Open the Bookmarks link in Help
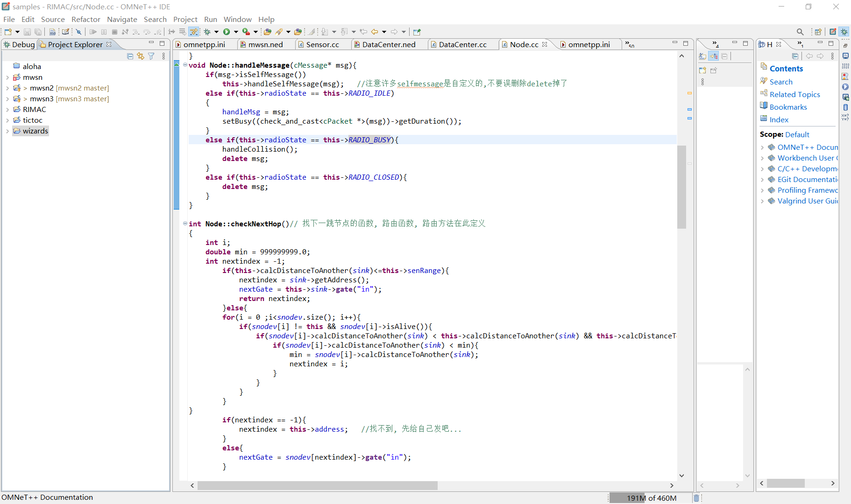This screenshot has height=504, width=851. pos(788,107)
